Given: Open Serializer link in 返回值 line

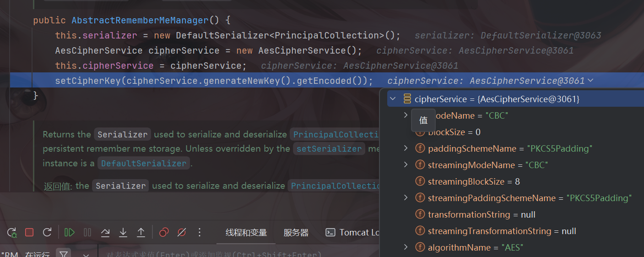Looking at the screenshot, I should (120, 186).
